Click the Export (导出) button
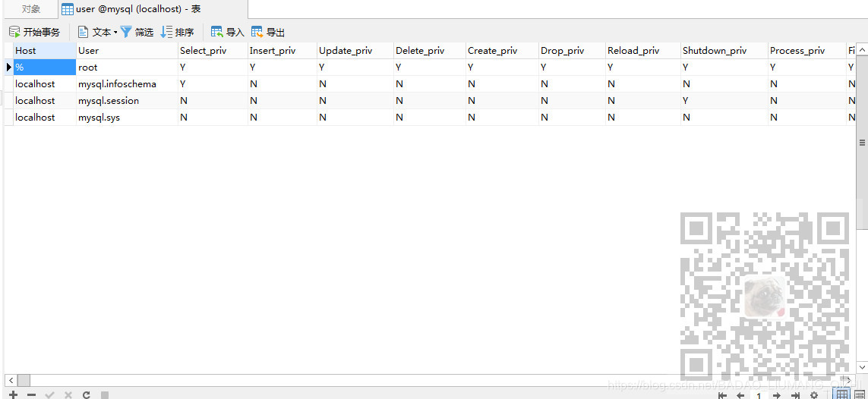This screenshot has height=399, width=868. tap(268, 32)
